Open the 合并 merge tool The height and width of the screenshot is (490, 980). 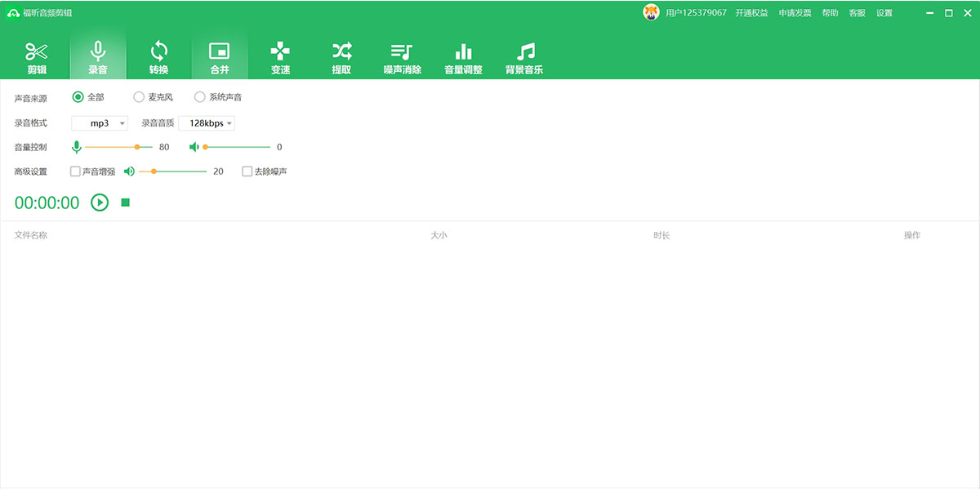[220, 57]
